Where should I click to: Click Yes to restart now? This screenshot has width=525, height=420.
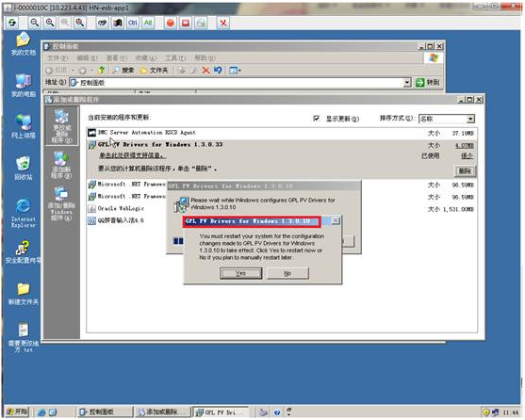[240, 273]
